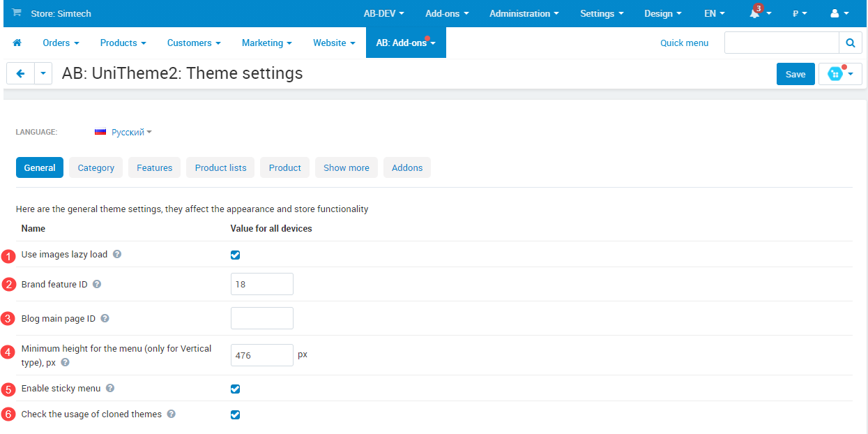868x434 pixels.
Task: Click the Blog main page ID input field
Action: pos(262,318)
